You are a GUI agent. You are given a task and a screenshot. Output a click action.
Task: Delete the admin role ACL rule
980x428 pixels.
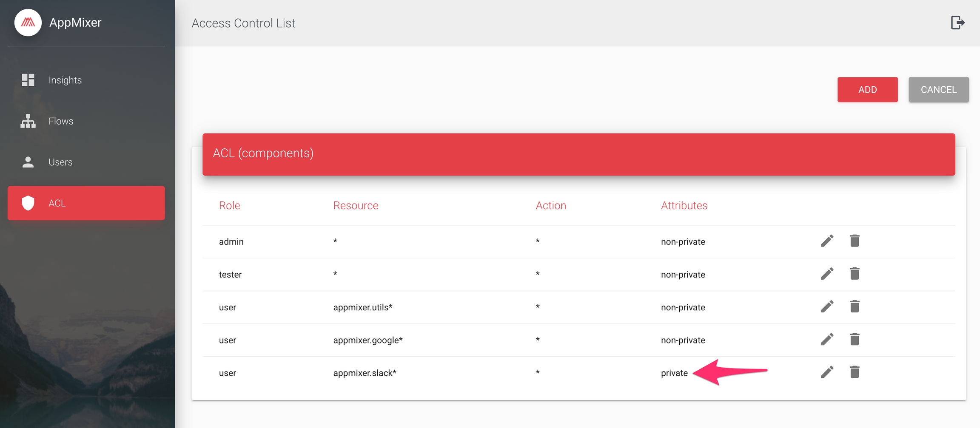855,241
